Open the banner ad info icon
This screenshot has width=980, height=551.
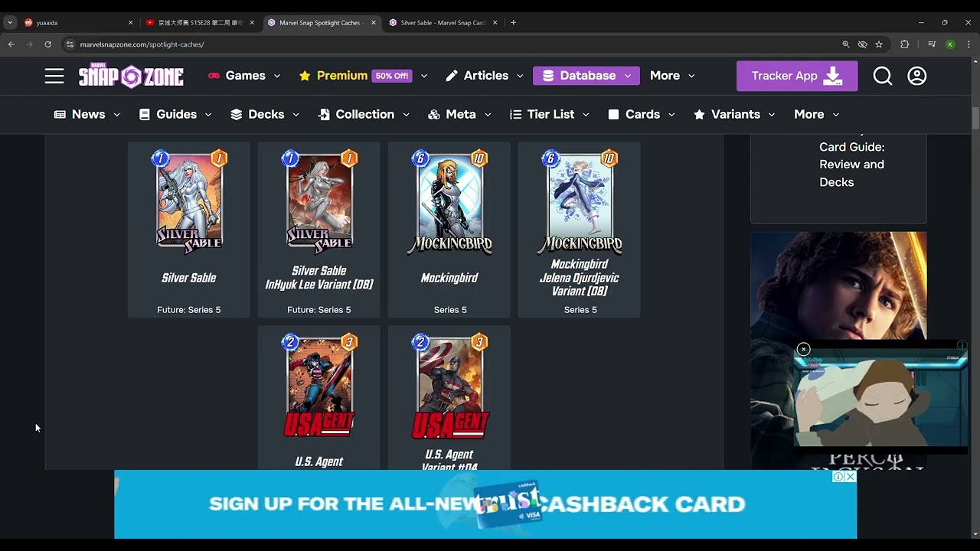pyautogui.click(x=838, y=477)
